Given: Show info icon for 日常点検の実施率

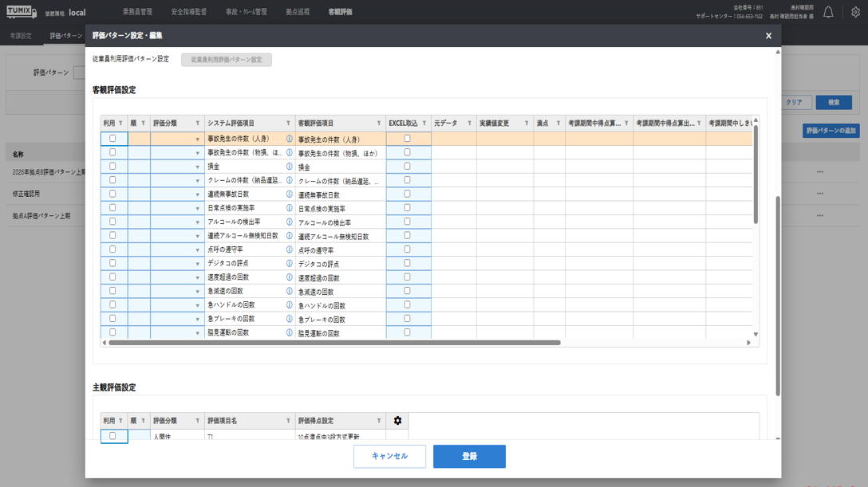Looking at the screenshot, I should coord(289,208).
